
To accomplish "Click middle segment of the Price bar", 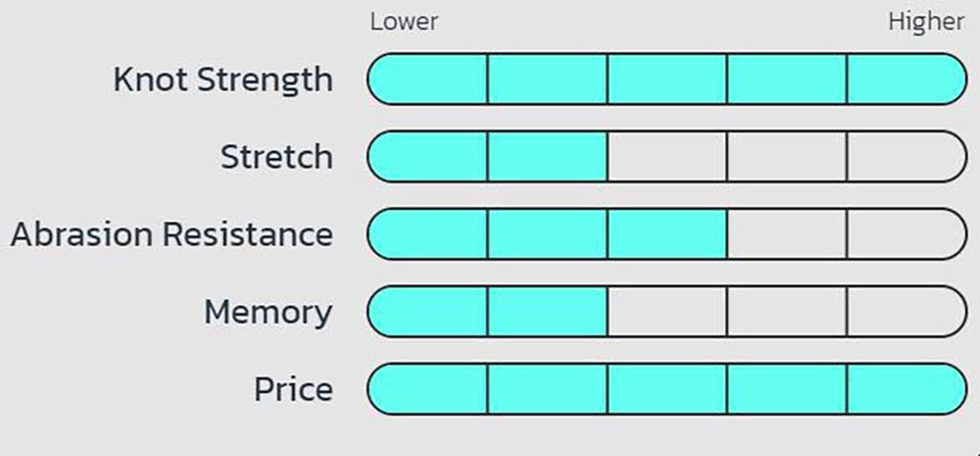I will click(667, 389).
